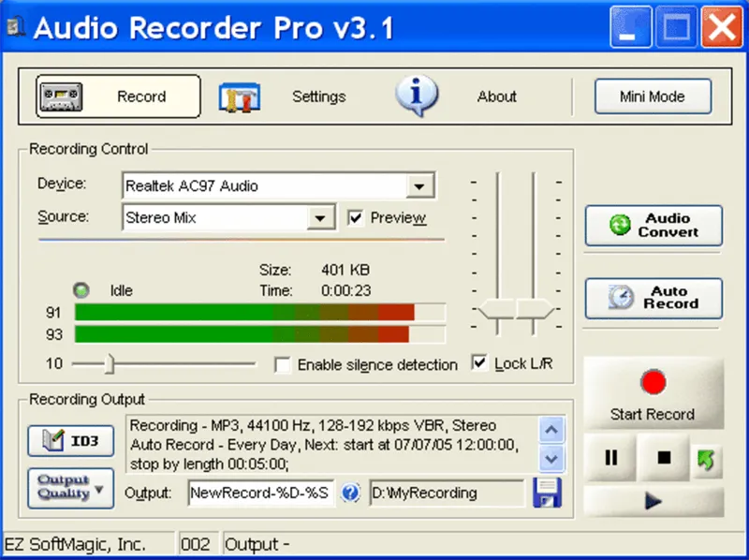Uncheck the Lock L/R option
749x560 pixels.
[x=478, y=364]
